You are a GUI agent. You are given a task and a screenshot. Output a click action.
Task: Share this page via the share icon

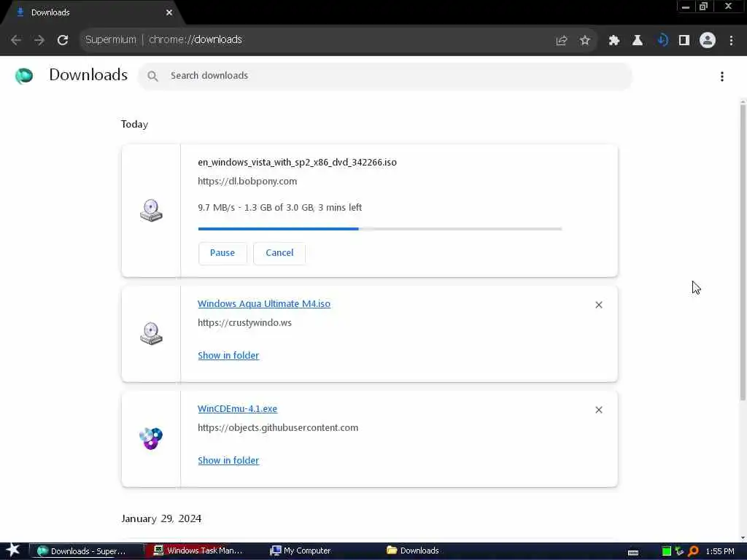(562, 41)
